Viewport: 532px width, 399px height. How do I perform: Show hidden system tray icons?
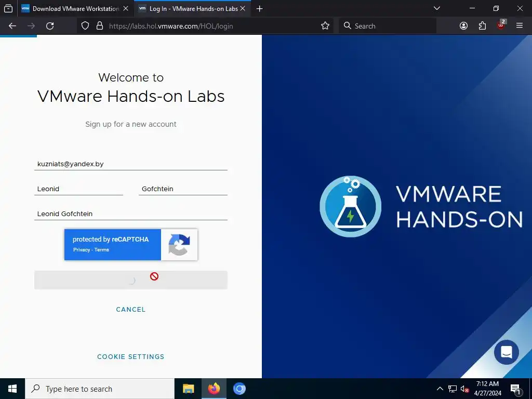click(x=440, y=389)
